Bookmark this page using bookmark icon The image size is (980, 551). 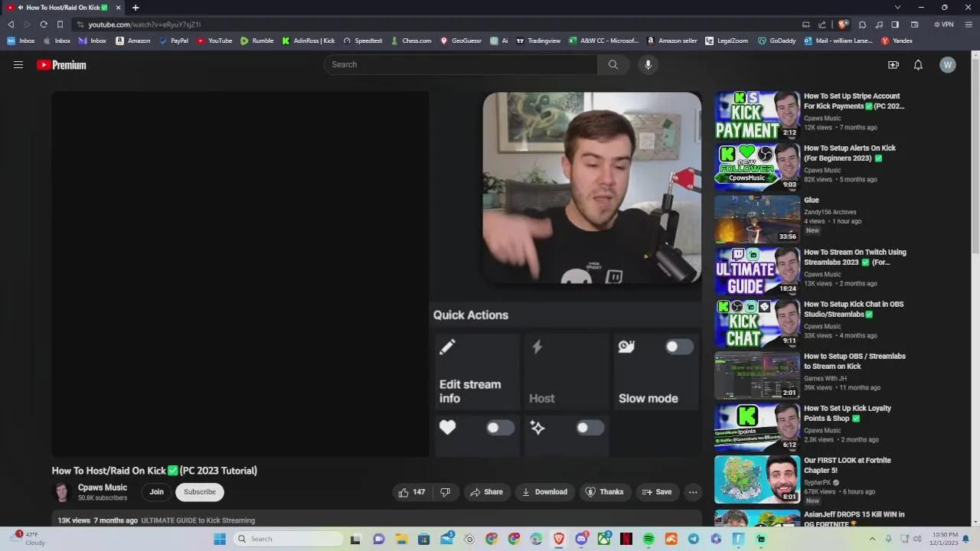60,24
